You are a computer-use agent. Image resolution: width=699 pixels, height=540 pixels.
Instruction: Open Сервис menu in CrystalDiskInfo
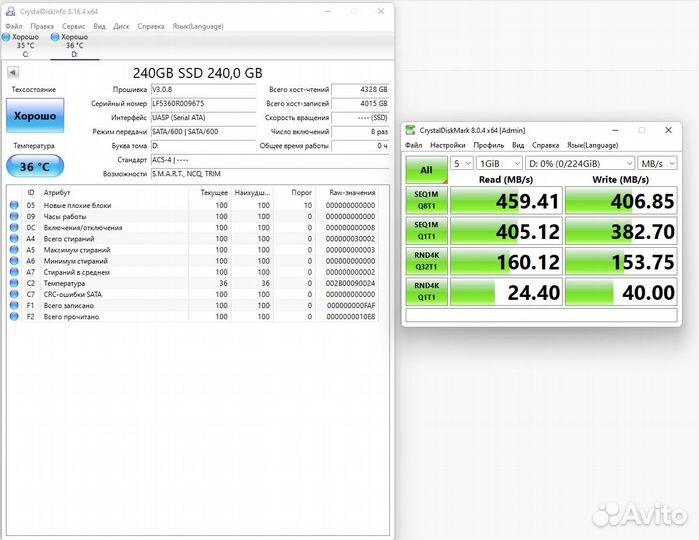coord(74,26)
